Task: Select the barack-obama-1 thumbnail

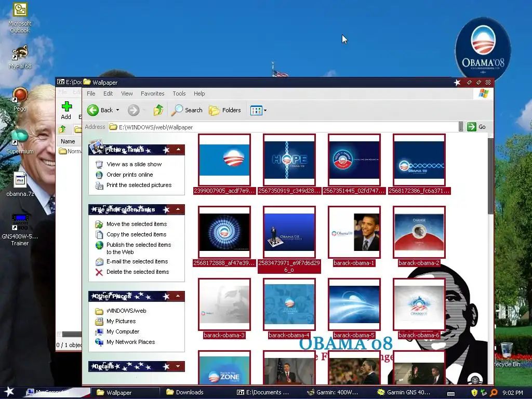Action: [x=354, y=232]
